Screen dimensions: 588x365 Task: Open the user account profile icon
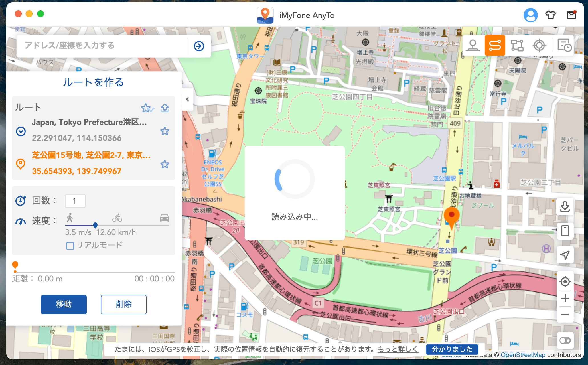click(530, 15)
